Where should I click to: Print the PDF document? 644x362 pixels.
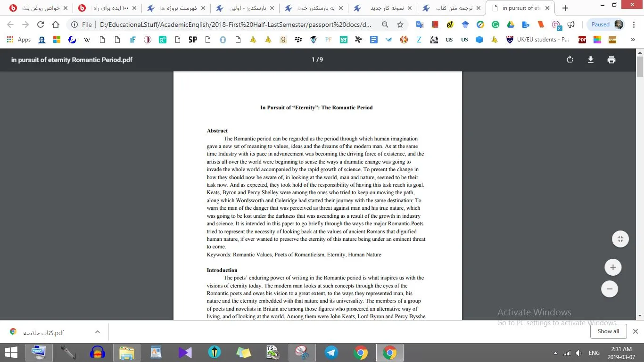[x=611, y=60]
